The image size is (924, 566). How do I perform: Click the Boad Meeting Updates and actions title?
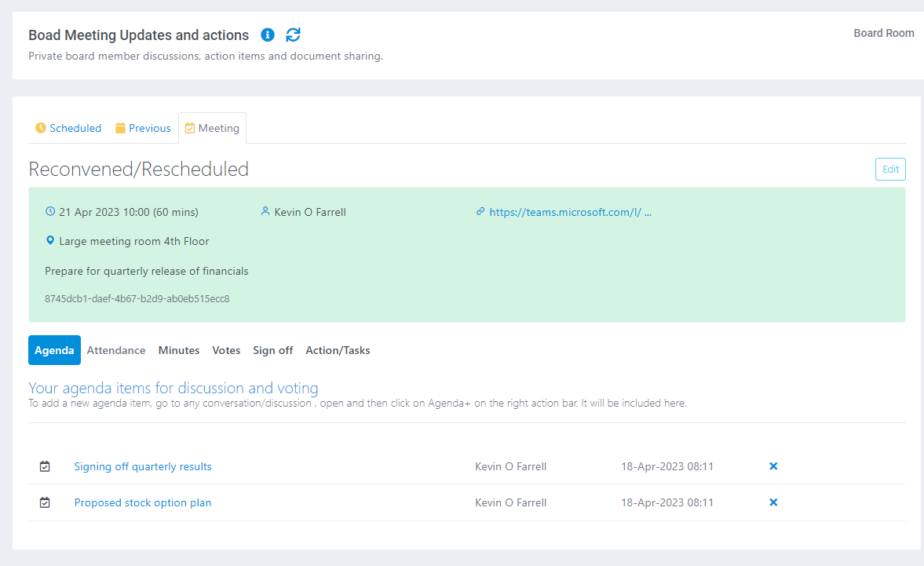138,35
